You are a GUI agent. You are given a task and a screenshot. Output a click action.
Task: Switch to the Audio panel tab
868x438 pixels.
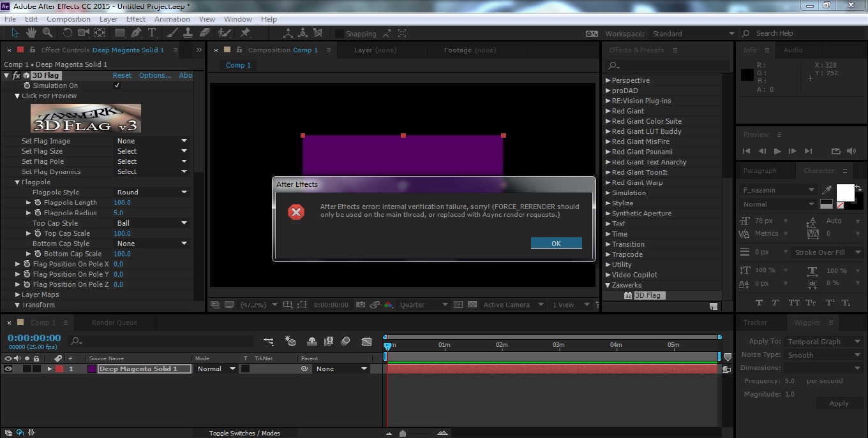pos(793,50)
